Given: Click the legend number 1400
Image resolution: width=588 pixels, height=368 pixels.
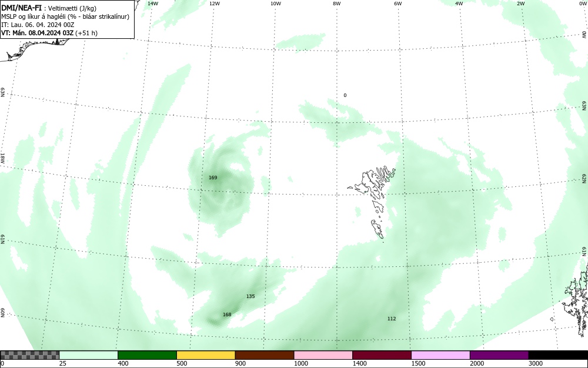Looking at the screenshot, I should (x=359, y=363).
